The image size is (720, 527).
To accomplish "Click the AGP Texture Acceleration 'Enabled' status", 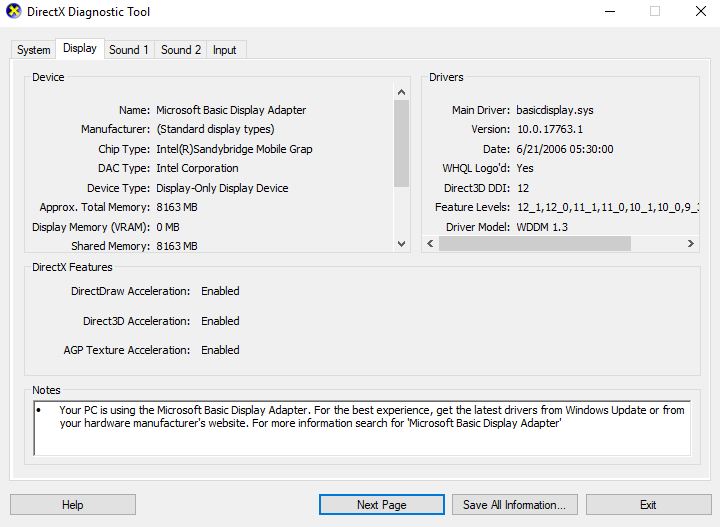I will click(x=220, y=350).
